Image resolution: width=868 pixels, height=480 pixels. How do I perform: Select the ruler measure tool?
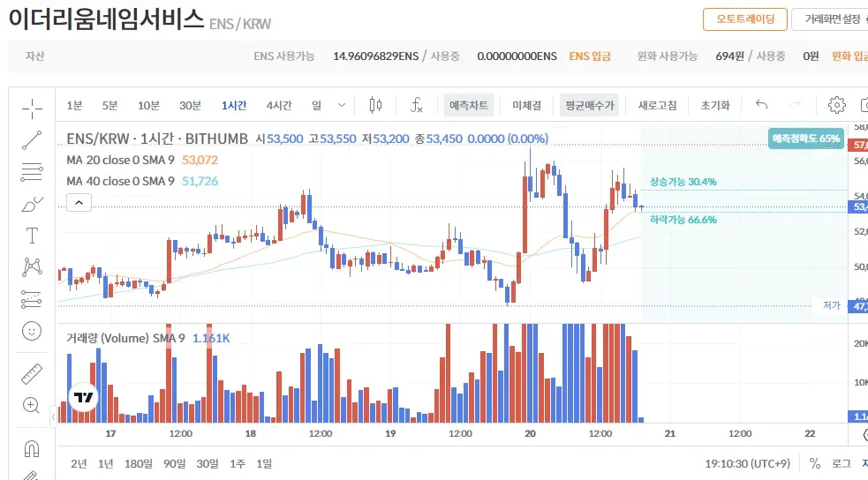pyautogui.click(x=32, y=374)
